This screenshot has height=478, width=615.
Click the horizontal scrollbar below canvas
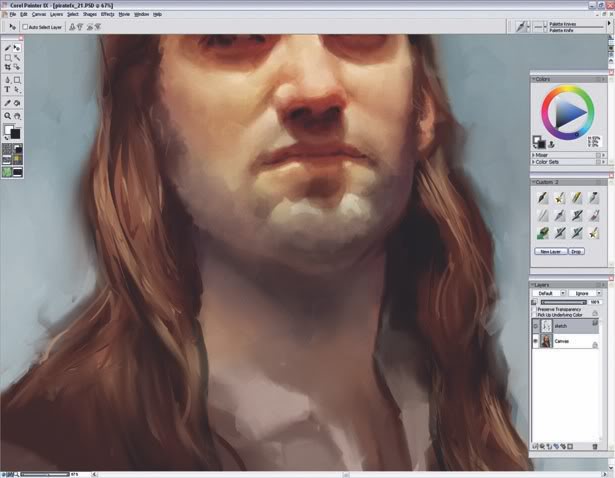349,474
